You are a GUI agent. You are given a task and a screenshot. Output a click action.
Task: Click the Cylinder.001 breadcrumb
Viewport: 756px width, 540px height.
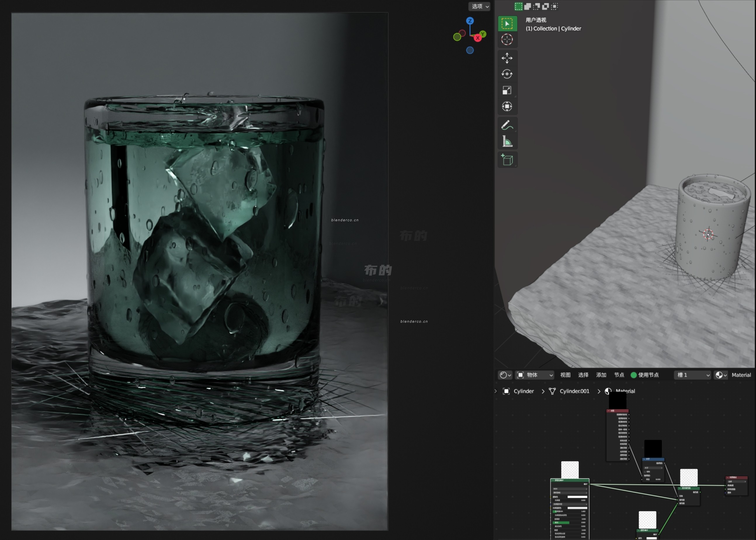pyautogui.click(x=575, y=391)
